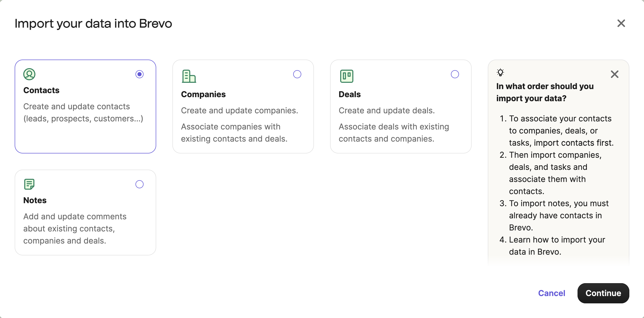
Task: Click the lightbulb tip icon
Action: (x=500, y=72)
